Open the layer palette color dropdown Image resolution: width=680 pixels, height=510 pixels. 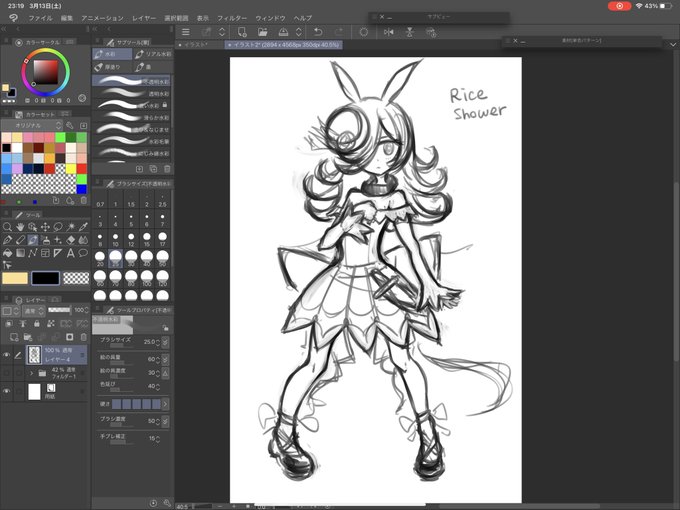10,311
